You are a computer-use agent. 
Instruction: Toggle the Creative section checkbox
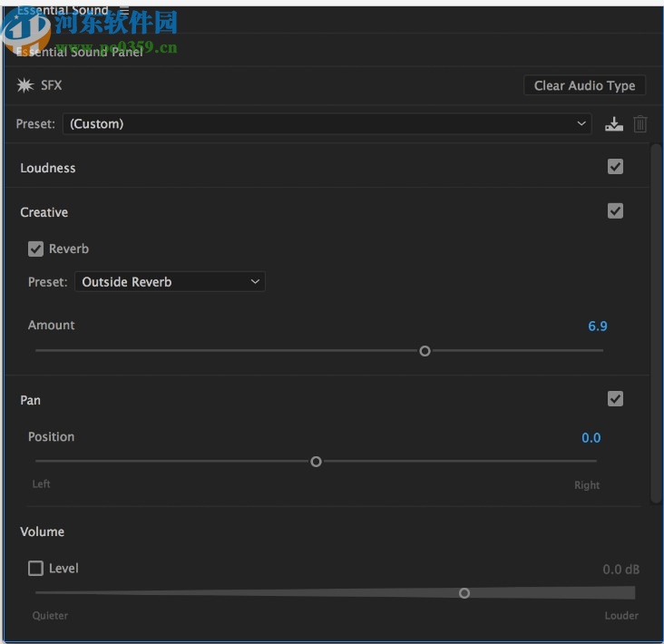tap(615, 210)
